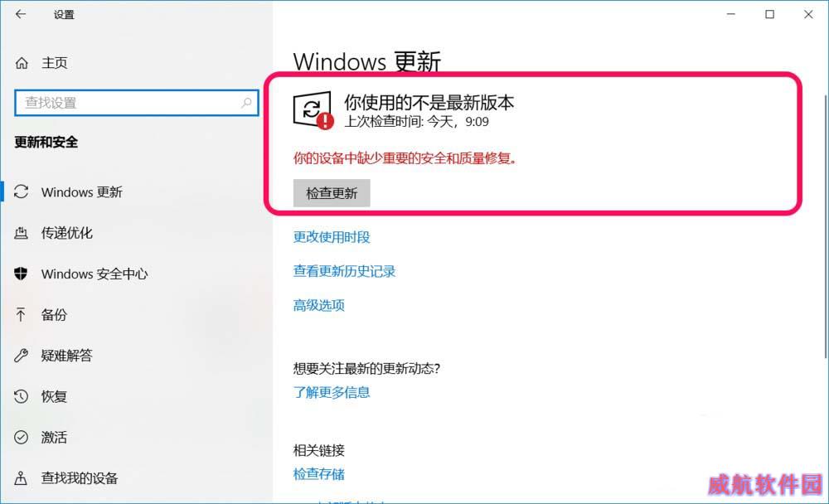Viewport: 829px width, 504px height.
Task: Click the 了解更多信息 link
Action: click(x=332, y=392)
